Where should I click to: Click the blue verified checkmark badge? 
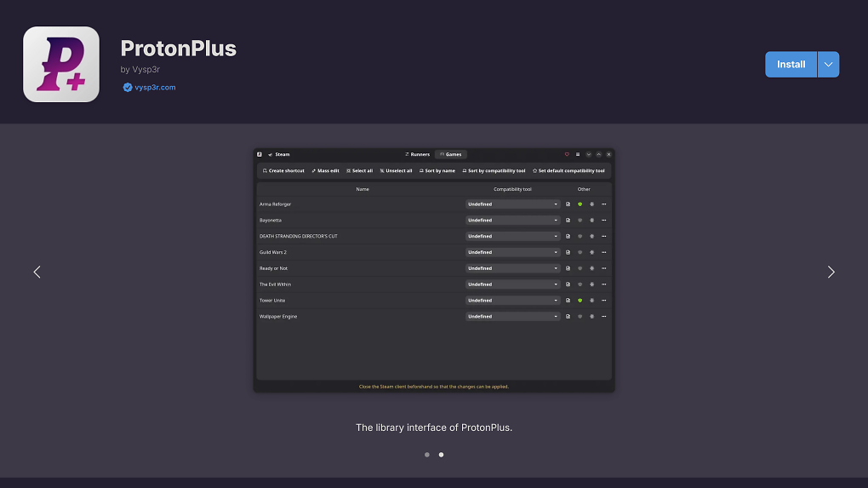(x=128, y=87)
